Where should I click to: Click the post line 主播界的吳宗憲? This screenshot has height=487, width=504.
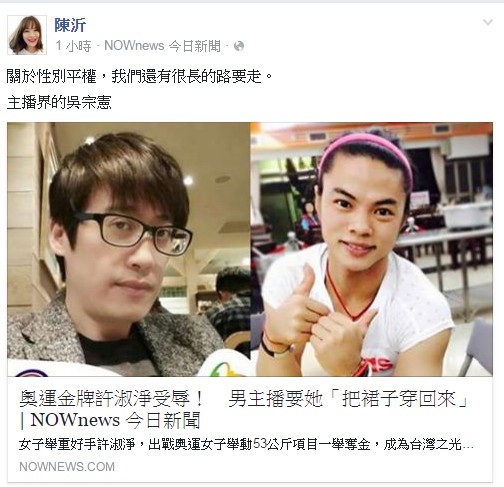click(59, 103)
